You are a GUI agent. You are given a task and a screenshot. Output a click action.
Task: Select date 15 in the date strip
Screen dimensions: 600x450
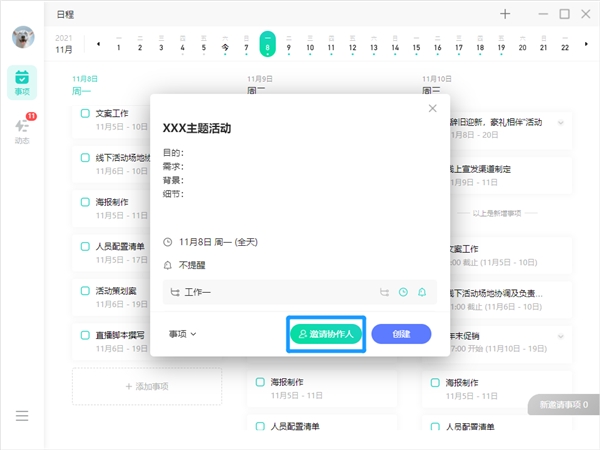(416, 44)
